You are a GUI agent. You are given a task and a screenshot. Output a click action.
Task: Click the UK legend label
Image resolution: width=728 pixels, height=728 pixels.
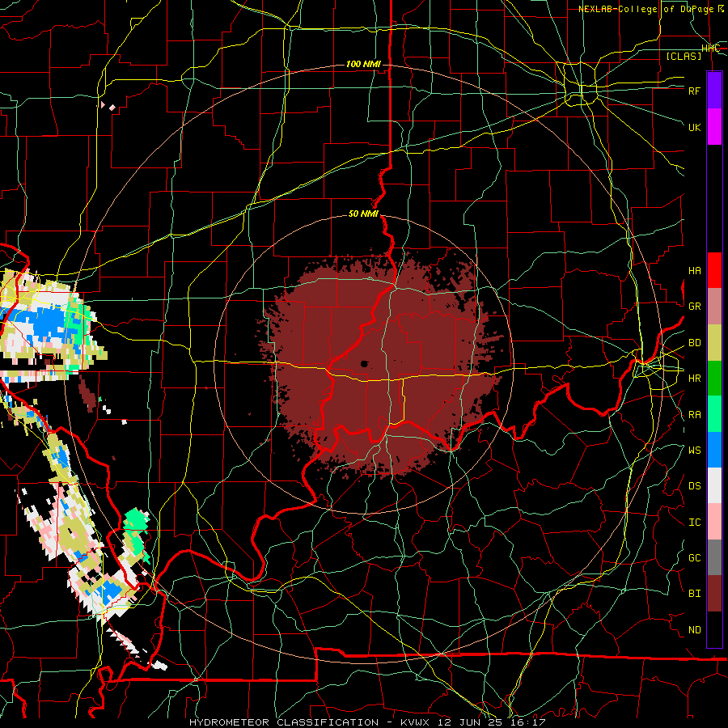(x=694, y=127)
